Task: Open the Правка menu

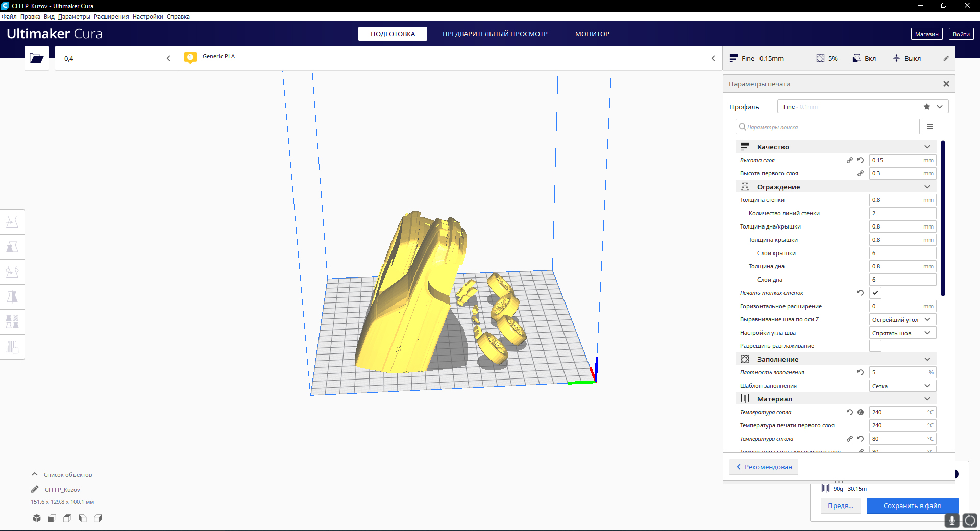Action: (x=30, y=17)
